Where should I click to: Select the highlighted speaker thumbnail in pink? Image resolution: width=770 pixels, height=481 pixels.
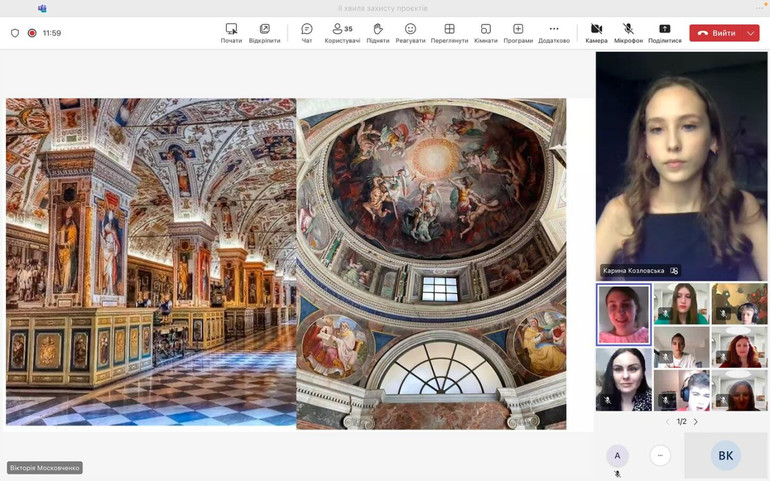[624, 314]
